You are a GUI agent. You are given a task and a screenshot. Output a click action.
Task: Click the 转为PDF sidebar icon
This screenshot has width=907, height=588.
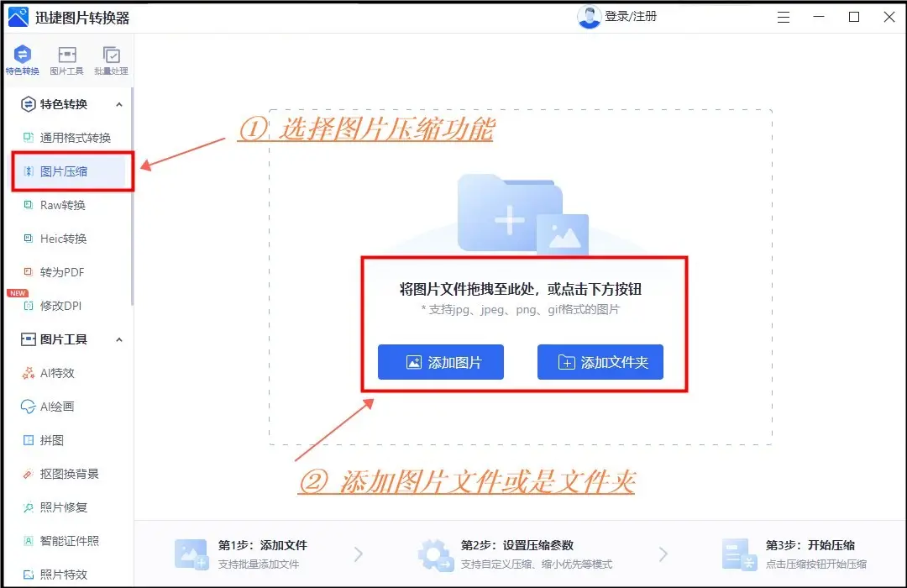28,271
